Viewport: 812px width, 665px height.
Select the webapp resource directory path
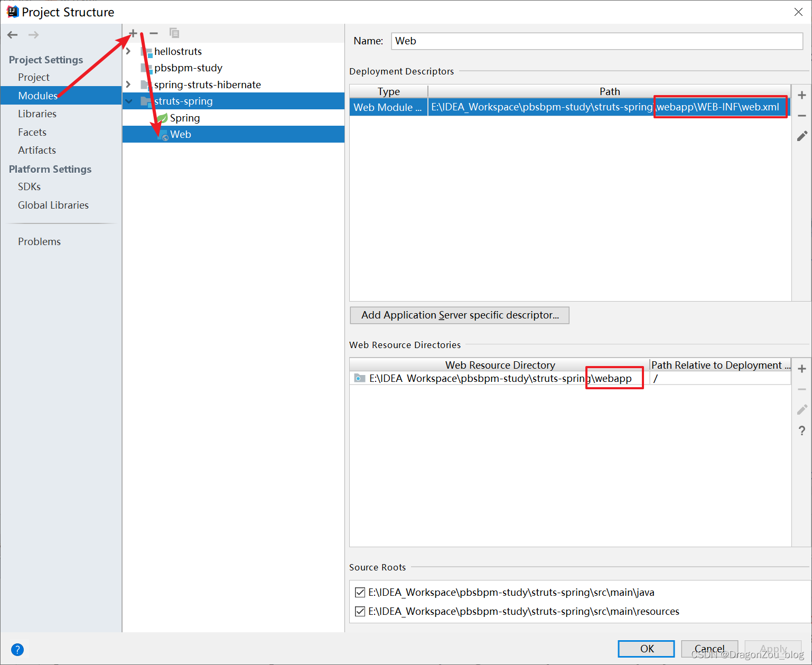point(499,378)
